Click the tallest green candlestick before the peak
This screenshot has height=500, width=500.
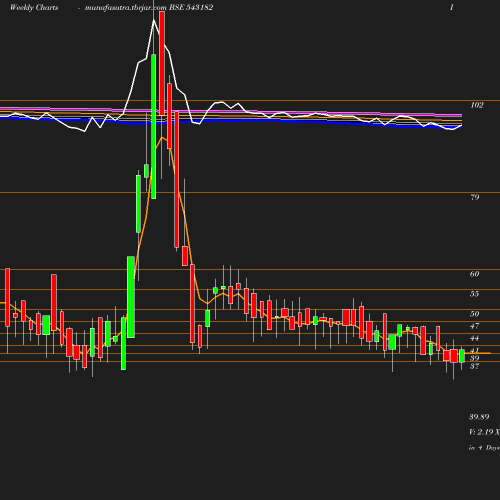154,127
